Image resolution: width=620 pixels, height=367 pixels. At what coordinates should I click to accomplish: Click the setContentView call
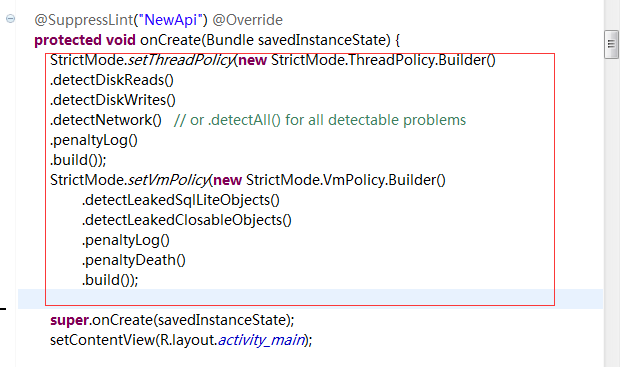[x=181, y=340]
